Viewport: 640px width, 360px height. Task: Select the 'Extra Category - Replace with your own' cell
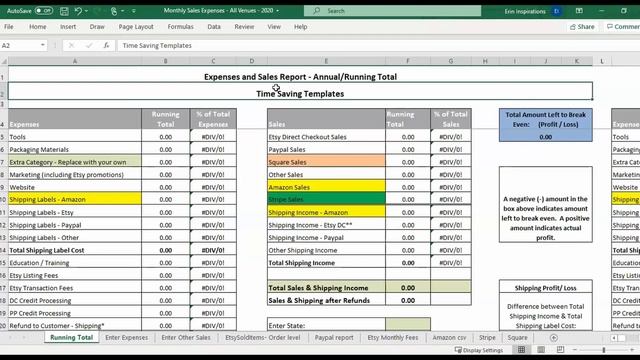(x=75, y=162)
